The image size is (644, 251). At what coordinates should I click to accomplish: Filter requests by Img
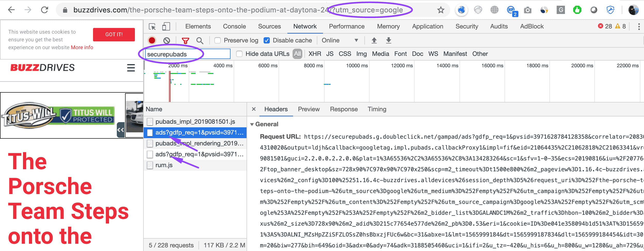tap(361, 54)
